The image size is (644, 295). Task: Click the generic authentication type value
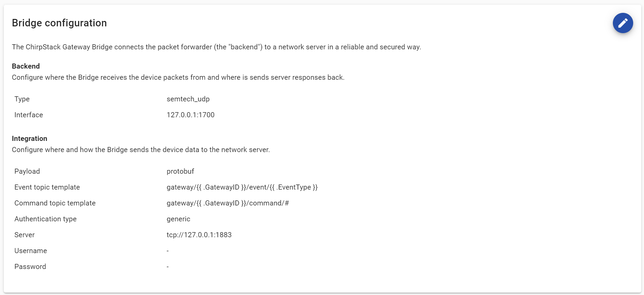pos(178,219)
